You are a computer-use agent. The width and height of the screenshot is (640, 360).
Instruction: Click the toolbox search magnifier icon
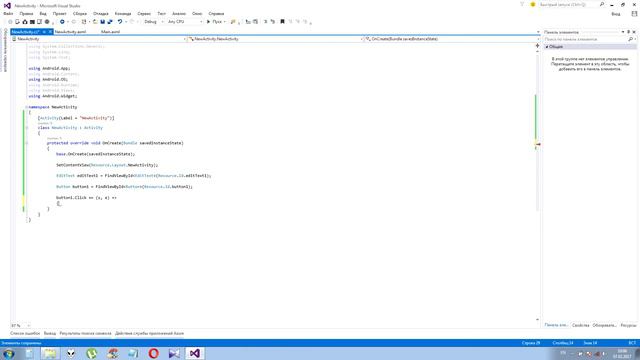pos(631,39)
